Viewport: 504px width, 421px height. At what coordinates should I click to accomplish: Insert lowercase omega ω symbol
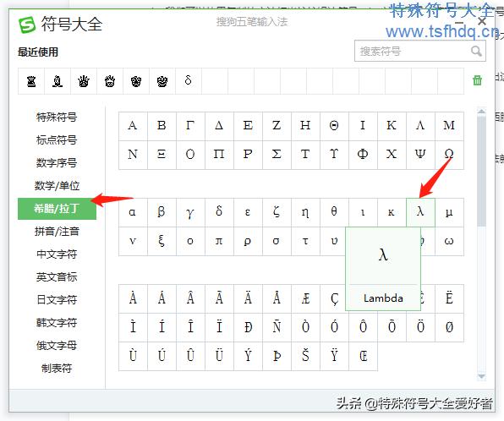[x=449, y=241]
